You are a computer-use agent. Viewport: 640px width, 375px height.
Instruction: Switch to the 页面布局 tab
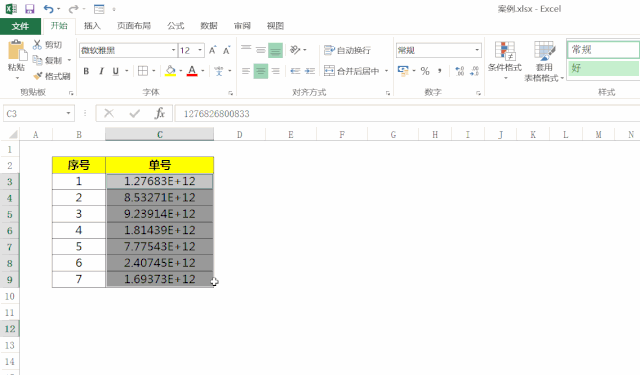(134, 26)
